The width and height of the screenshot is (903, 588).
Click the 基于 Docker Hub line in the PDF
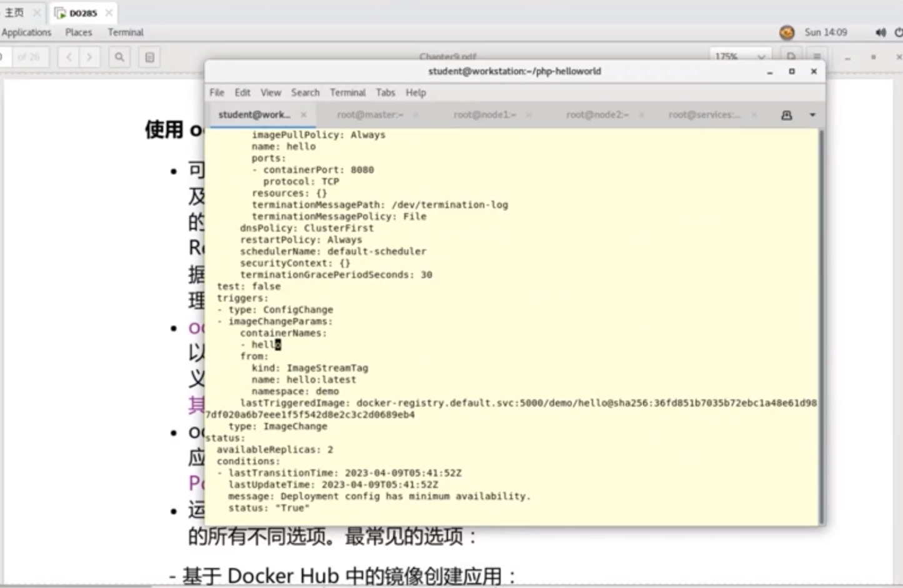point(342,576)
